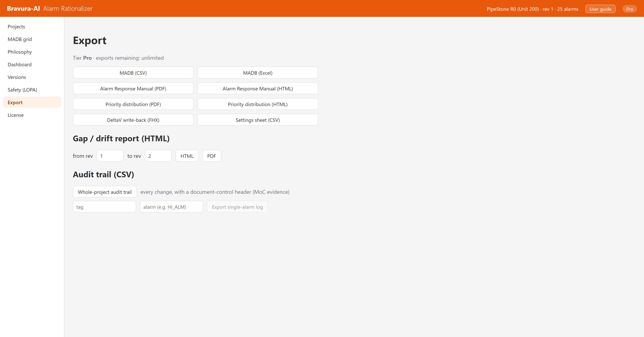644x337 pixels.
Task: Click project info PipeStone R0 text
Action: 532,9
